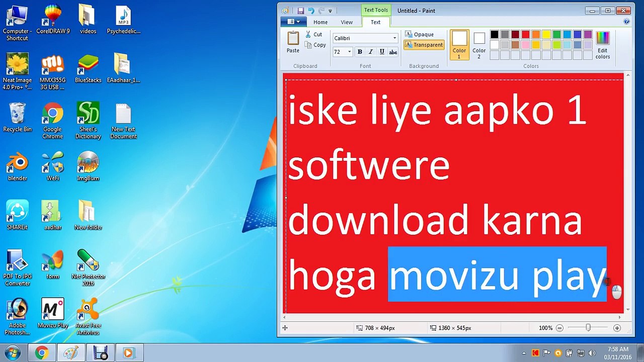Pick the purple color swatch
This screenshot has height=362, width=644.
click(x=588, y=35)
